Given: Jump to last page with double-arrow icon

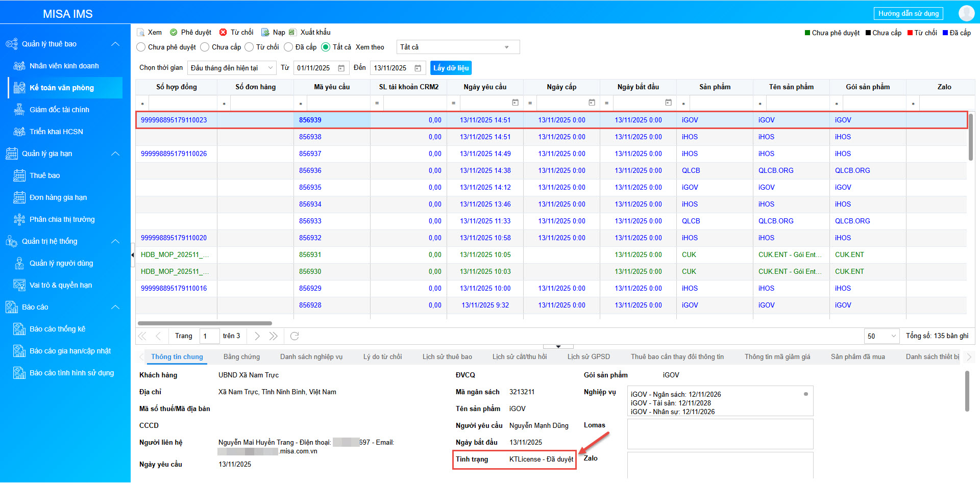Looking at the screenshot, I should [x=274, y=336].
